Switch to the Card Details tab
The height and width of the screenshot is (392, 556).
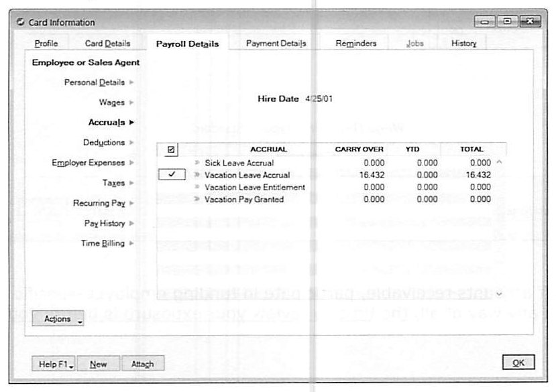107,44
